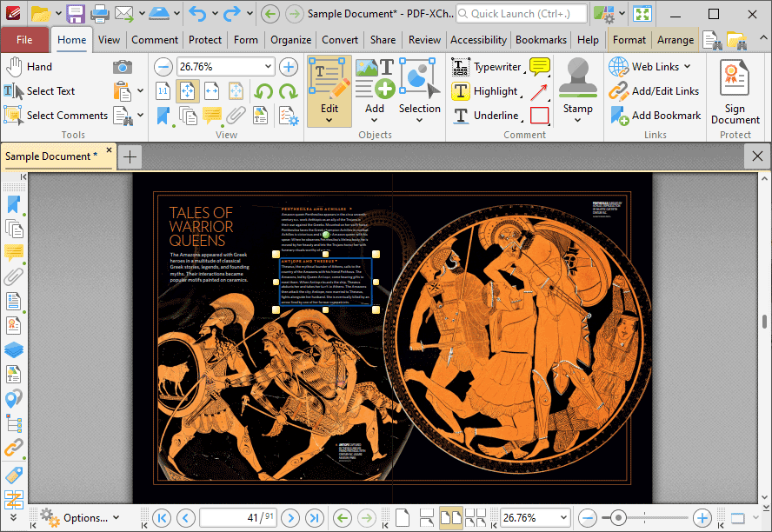Click the Save floppy disk icon
The height and width of the screenshot is (532, 772).
pyautogui.click(x=76, y=14)
